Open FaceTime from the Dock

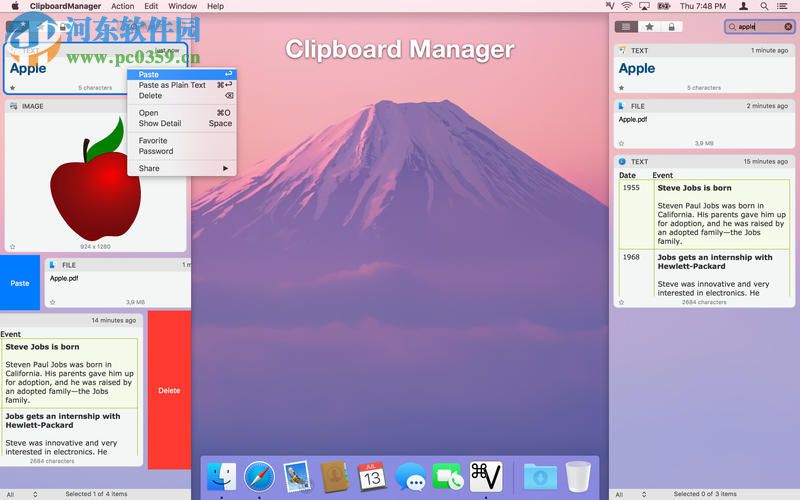tap(447, 476)
